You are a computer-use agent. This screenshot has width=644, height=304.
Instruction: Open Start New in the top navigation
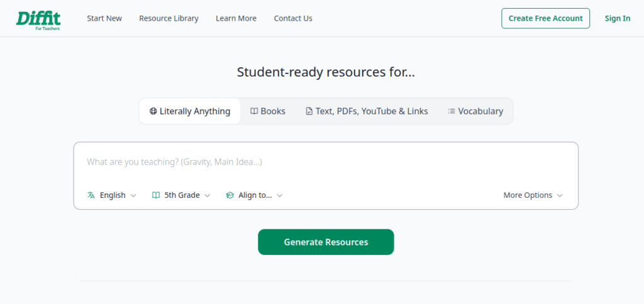pos(104,18)
